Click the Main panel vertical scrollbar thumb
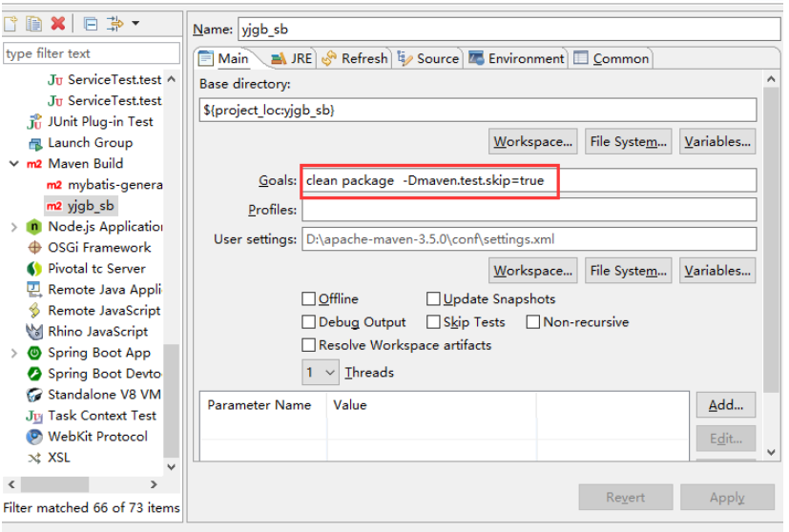Screen dimensions: 789x532 click(771, 239)
